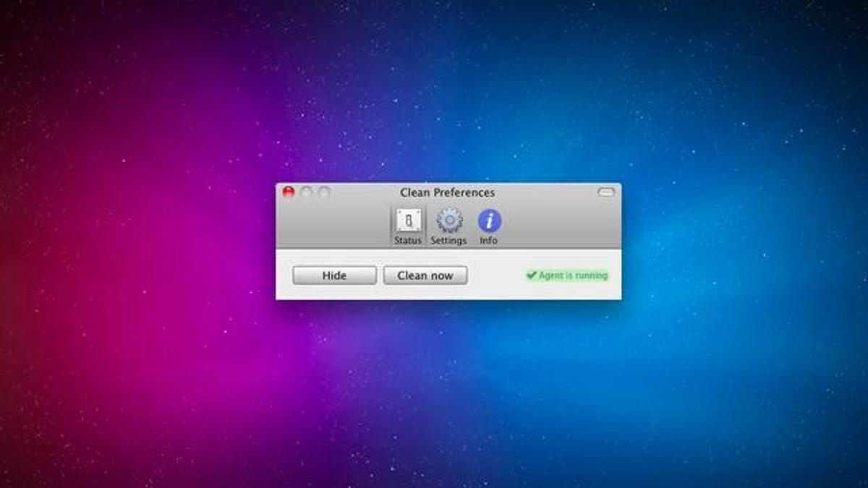
Task: Switch to the Settings tab label
Action: pos(448,241)
